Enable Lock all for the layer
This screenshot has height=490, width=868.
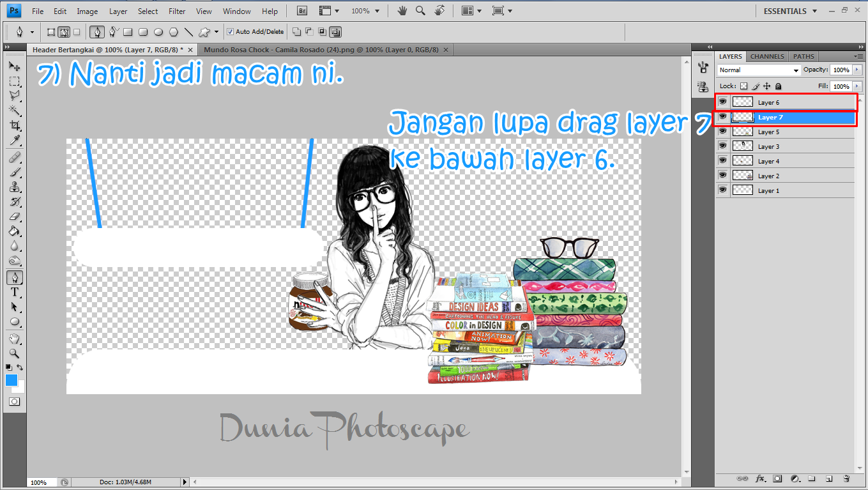pyautogui.click(x=778, y=86)
